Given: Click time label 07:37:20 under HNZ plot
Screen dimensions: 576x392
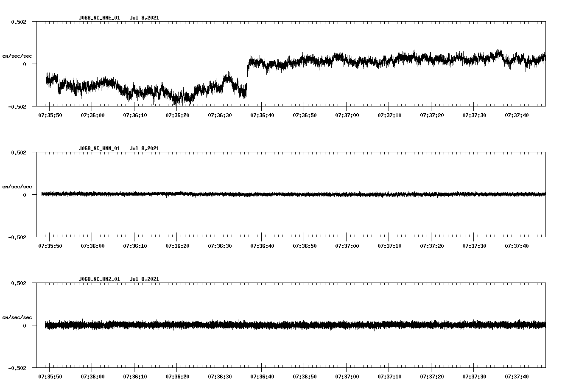Looking at the screenshot, I should pyautogui.click(x=432, y=377).
